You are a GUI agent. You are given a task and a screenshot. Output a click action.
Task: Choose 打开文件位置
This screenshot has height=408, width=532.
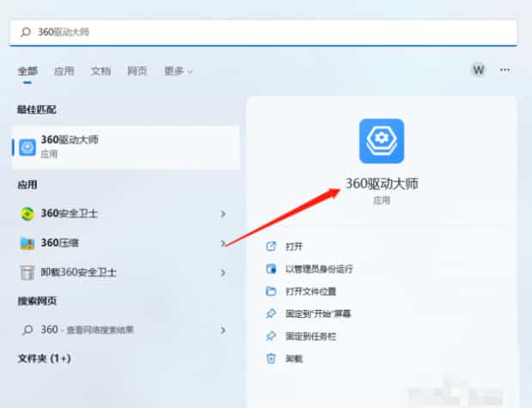pos(311,291)
